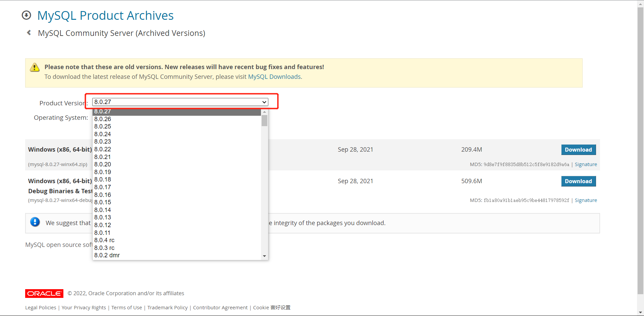Select version 8.0.3 rc in the list
Viewport: 644px width, 316px height.
[x=177, y=248]
